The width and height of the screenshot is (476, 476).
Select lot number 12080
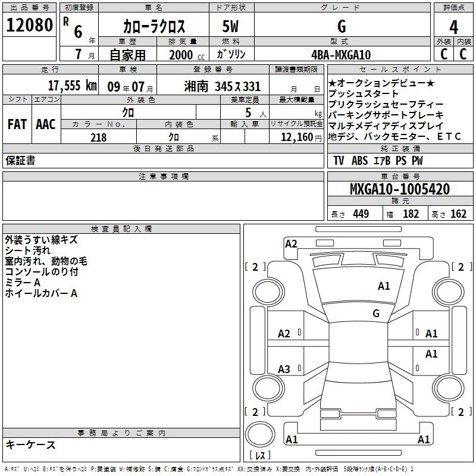pos(29,26)
